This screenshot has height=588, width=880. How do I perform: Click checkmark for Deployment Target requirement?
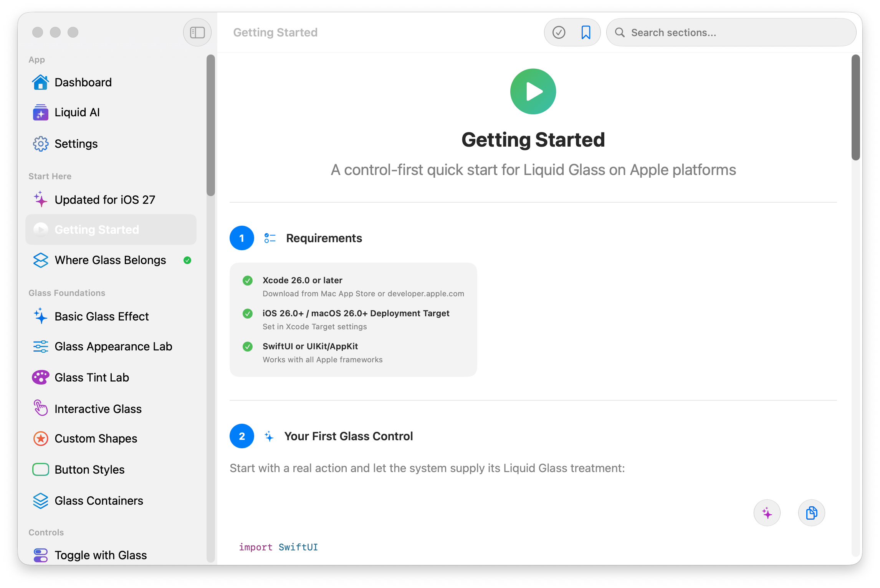248,314
